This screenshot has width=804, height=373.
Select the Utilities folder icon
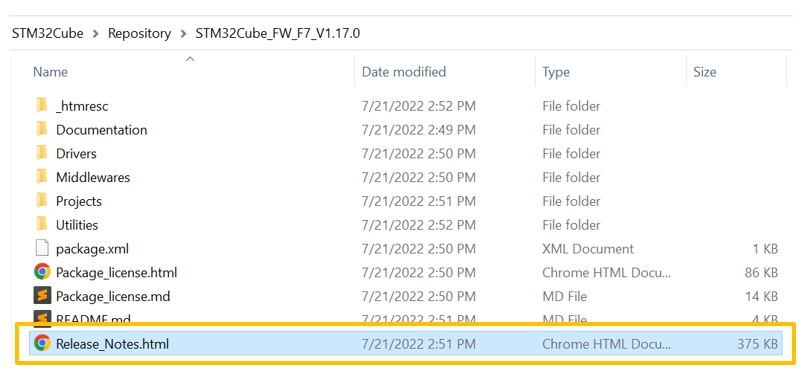click(42, 225)
